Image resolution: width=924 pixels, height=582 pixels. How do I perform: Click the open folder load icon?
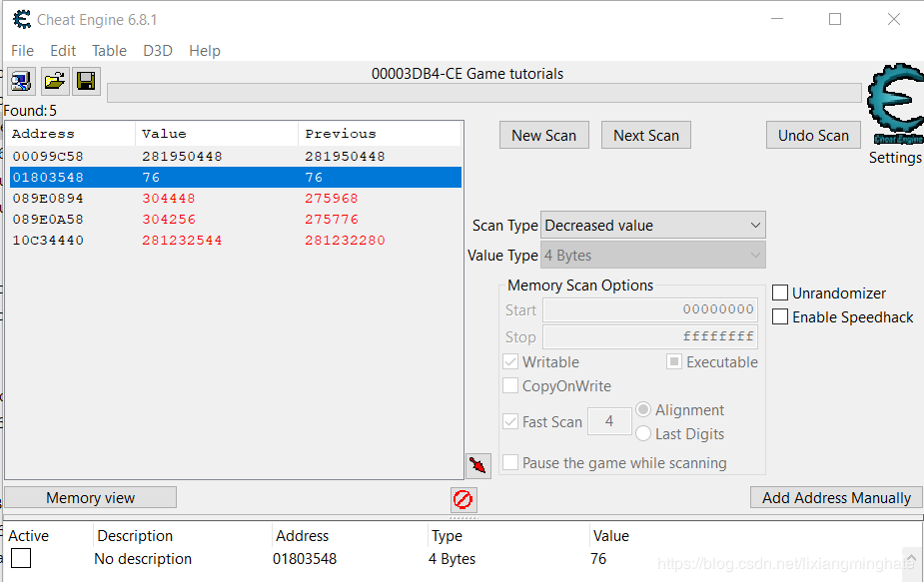pyautogui.click(x=54, y=82)
